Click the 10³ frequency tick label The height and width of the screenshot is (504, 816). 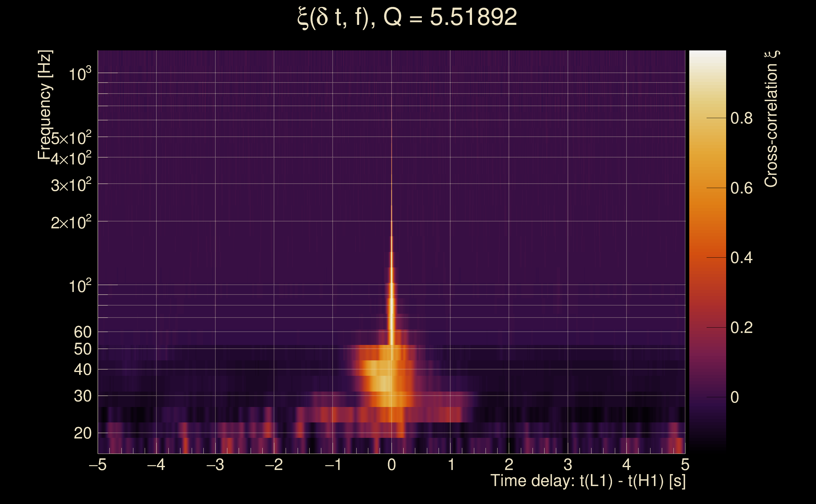80,74
